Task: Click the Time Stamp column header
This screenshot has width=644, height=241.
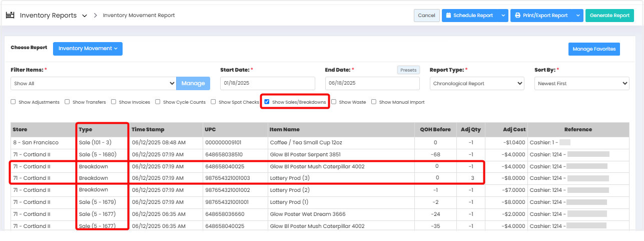Action: [148, 129]
